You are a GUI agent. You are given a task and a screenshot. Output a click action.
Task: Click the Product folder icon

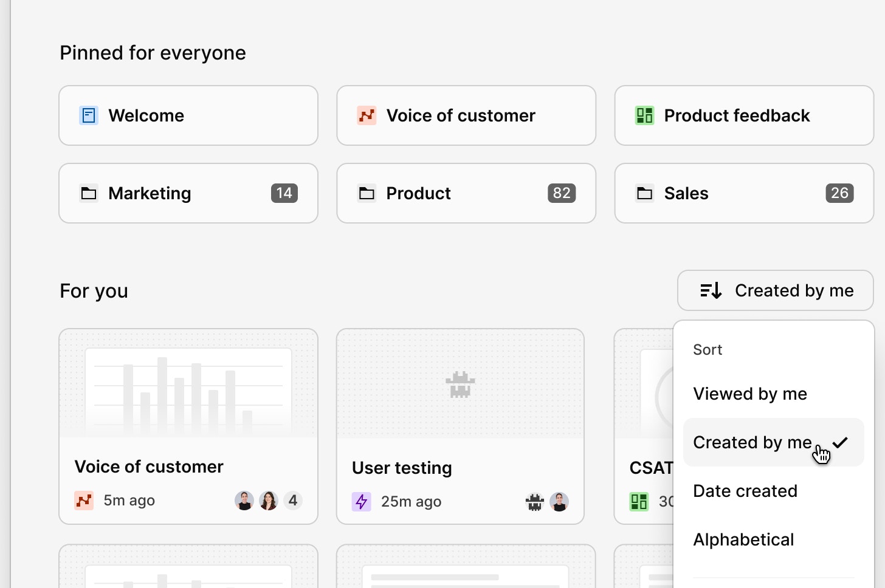click(367, 193)
